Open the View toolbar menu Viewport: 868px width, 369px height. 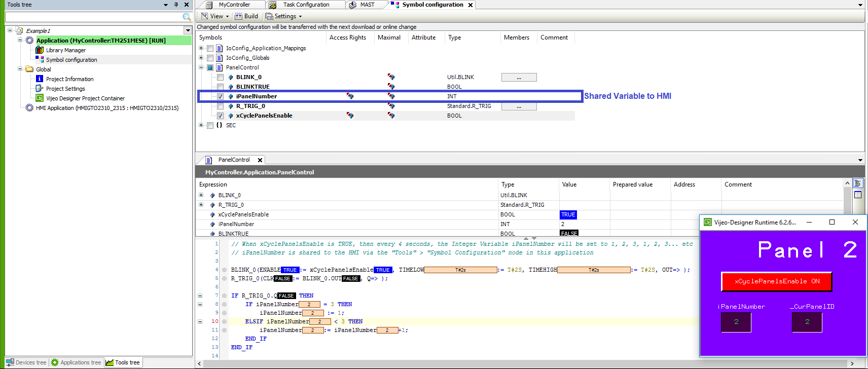(214, 16)
